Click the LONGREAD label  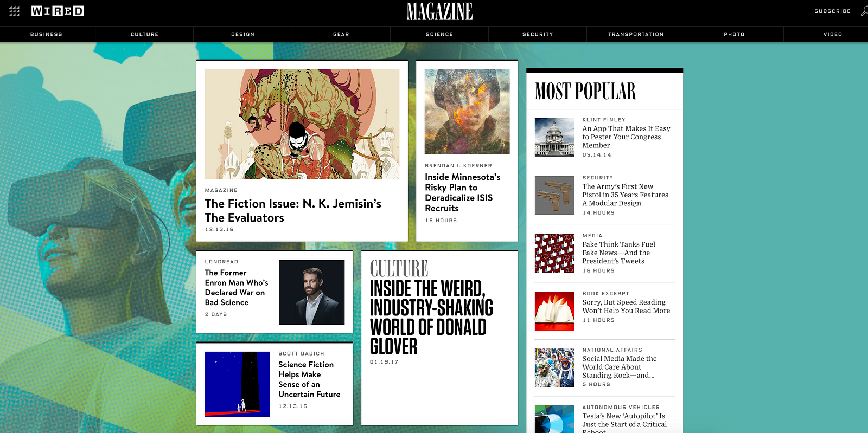point(221,262)
